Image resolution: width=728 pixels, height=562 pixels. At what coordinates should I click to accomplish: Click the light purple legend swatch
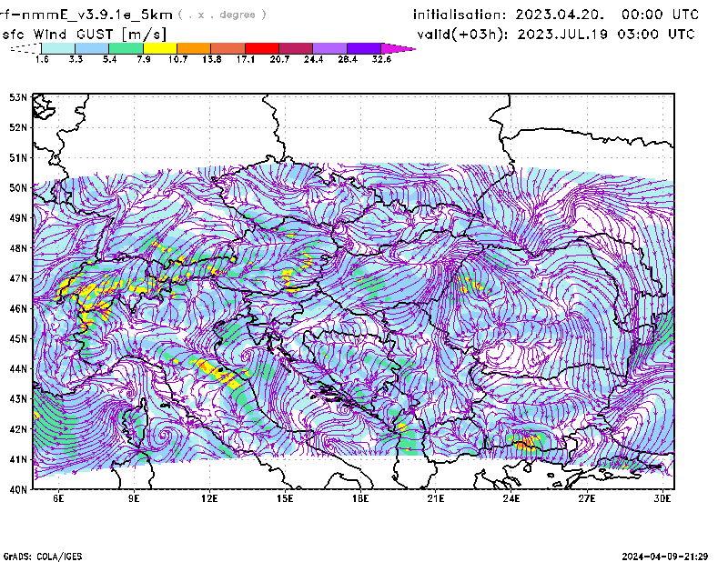pyautogui.click(x=330, y=48)
